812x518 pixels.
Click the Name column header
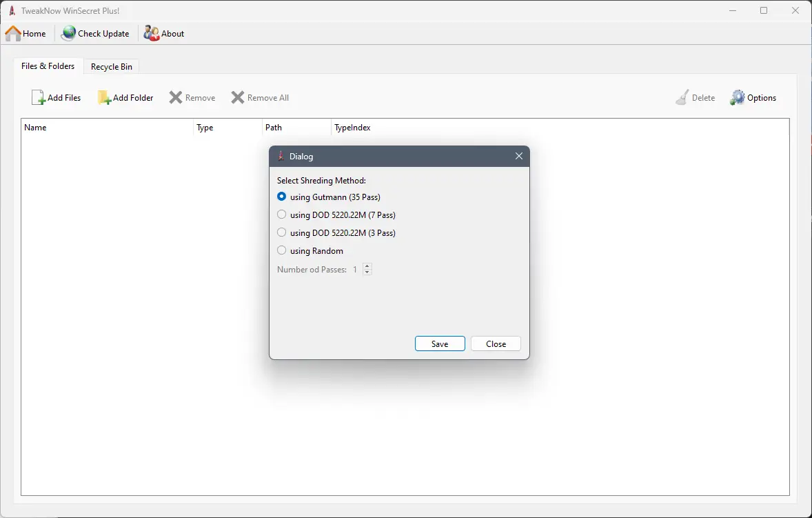coord(35,127)
